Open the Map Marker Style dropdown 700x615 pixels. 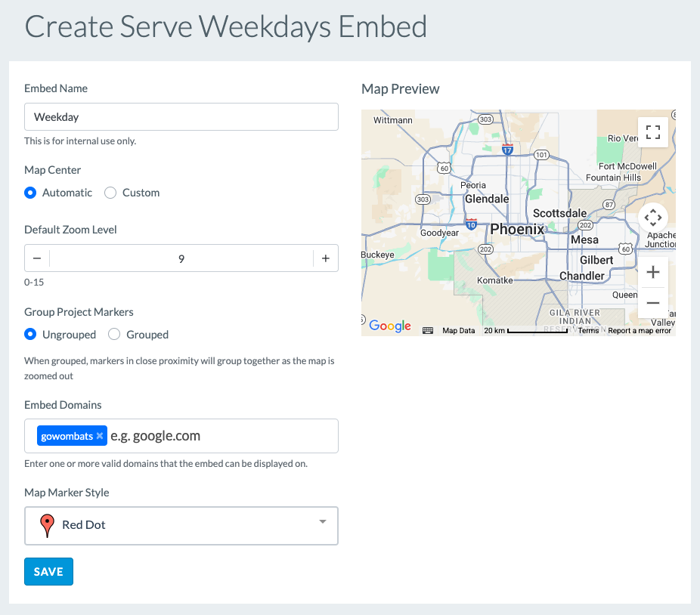pyautogui.click(x=181, y=526)
